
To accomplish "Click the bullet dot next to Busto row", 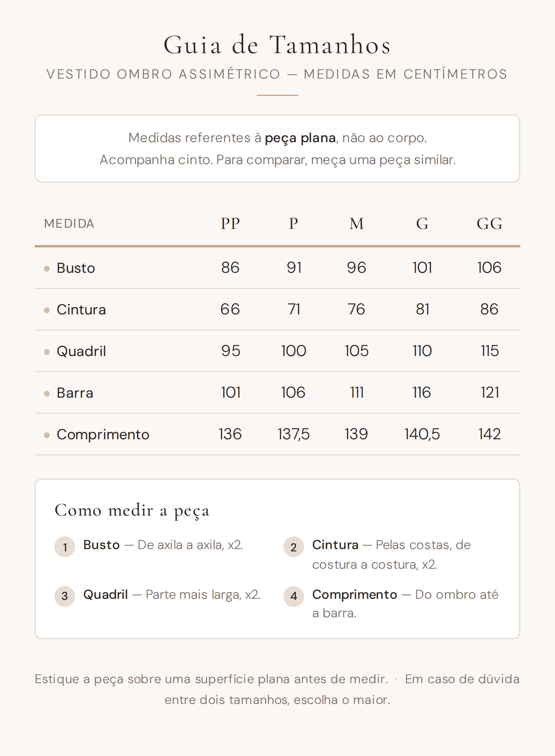I will coord(47,269).
